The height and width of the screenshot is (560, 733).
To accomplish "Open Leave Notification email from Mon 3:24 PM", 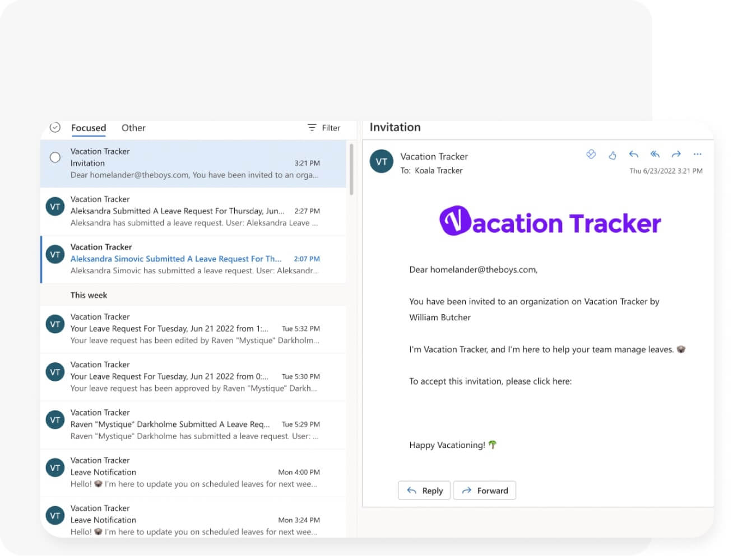I will pos(193,518).
